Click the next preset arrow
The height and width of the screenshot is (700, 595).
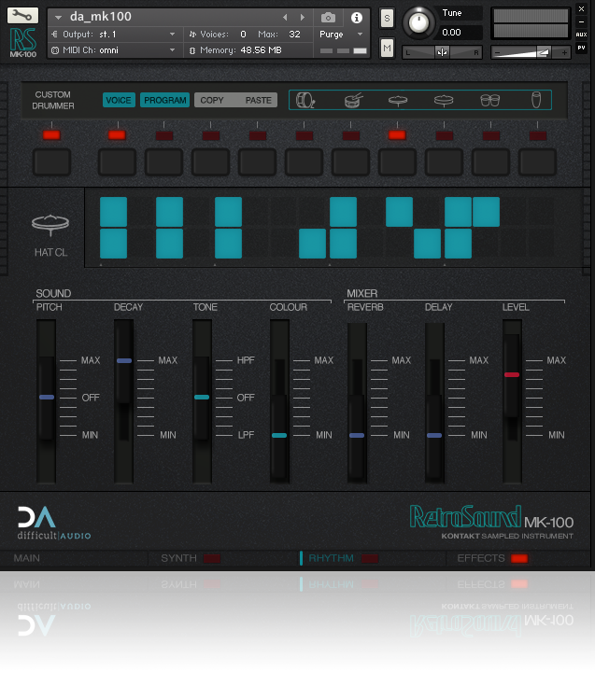pyautogui.click(x=303, y=18)
